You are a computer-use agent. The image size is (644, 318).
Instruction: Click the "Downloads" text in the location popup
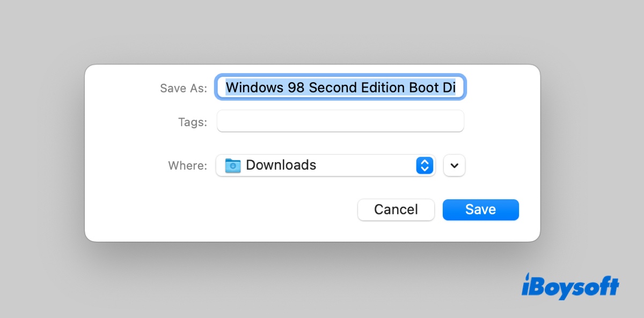281,165
